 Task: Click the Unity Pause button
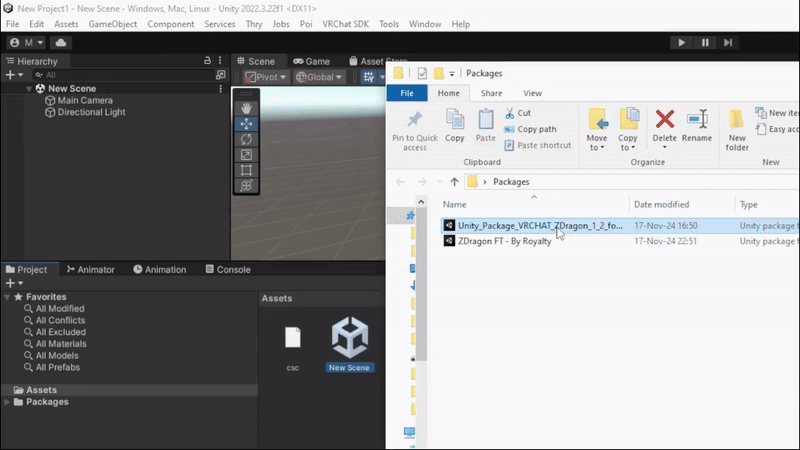click(x=705, y=42)
